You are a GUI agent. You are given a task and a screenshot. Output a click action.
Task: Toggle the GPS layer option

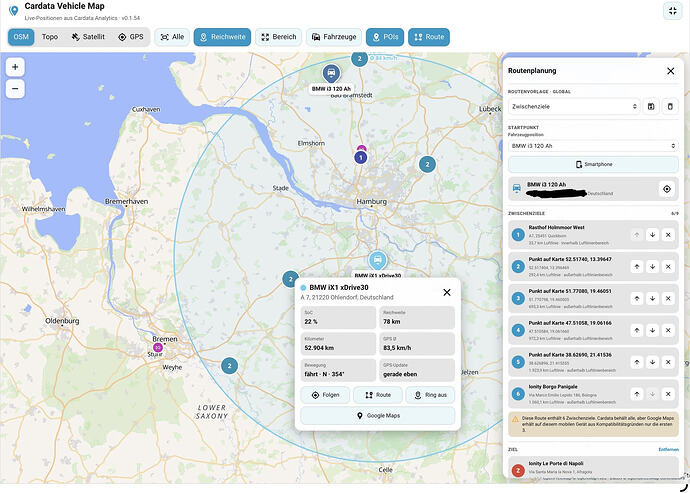pos(131,37)
